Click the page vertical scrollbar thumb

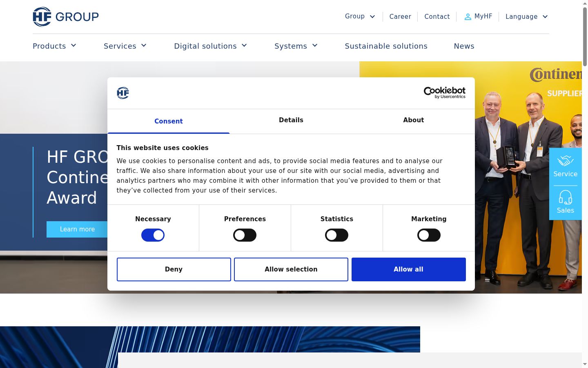(x=585, y=36)
